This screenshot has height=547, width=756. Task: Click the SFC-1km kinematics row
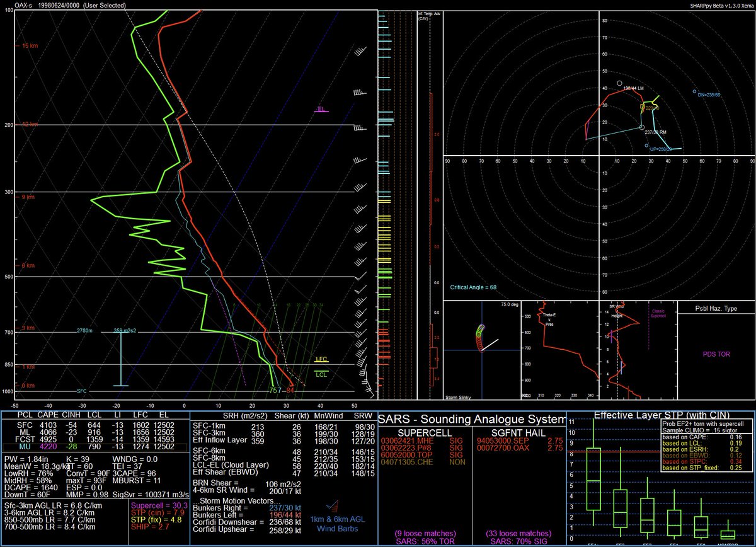(283, 427)
